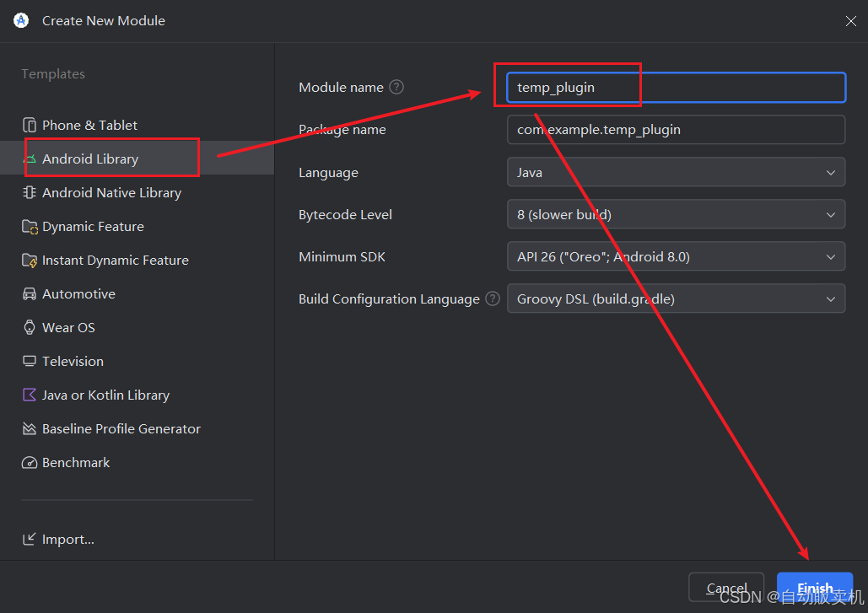Expand the Bytecode Level dropdown
Viewport: 868px width, 613px height.
pos(676,215)
